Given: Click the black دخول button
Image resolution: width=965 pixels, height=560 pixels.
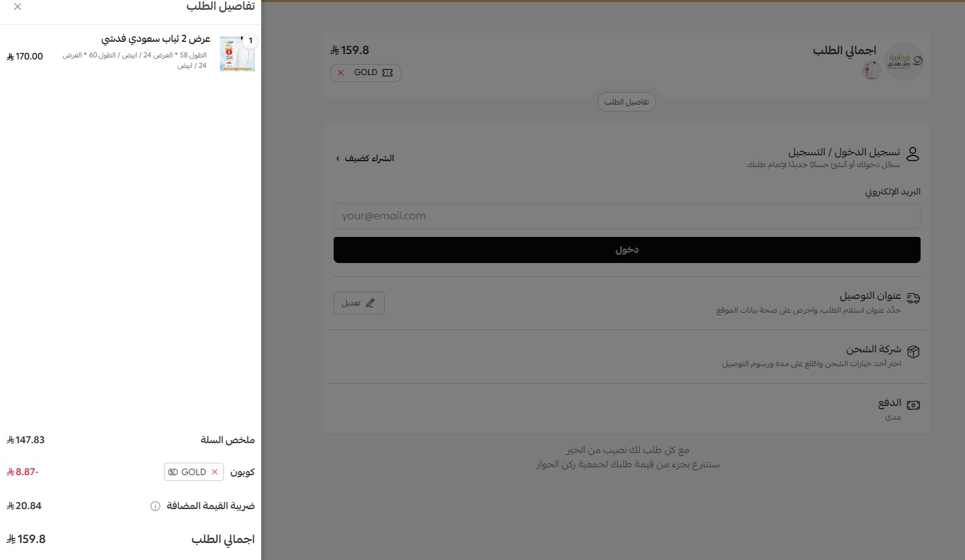Looking at the screenshot, I should (627, 250).
